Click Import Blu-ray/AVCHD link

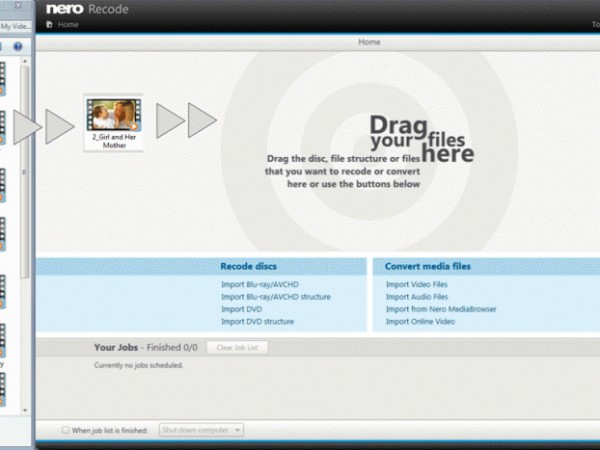(x=261, y=285)
